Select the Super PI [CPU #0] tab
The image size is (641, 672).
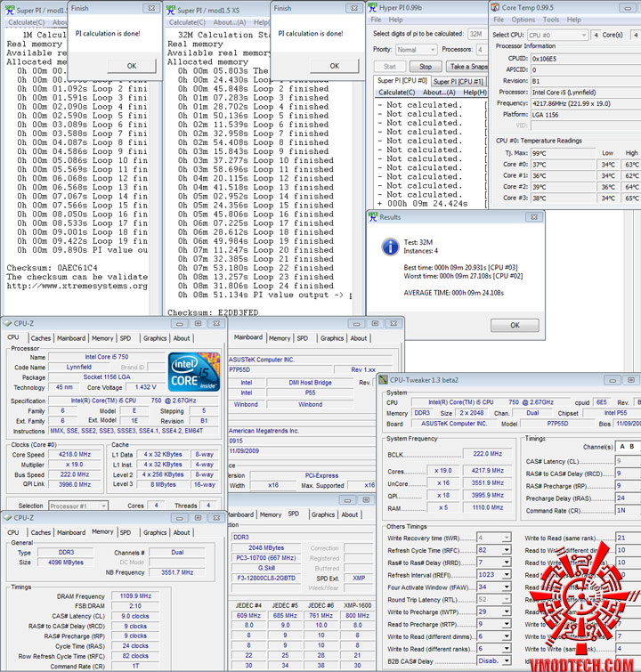pyautogui.click(x=402, y=81)
